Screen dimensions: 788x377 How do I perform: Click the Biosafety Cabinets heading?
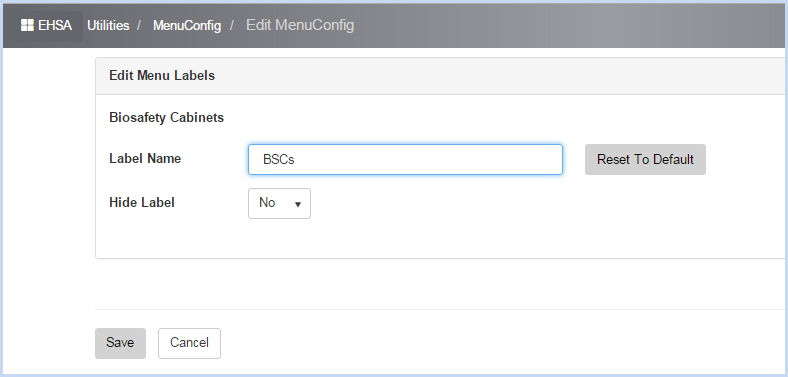point(166,118)
